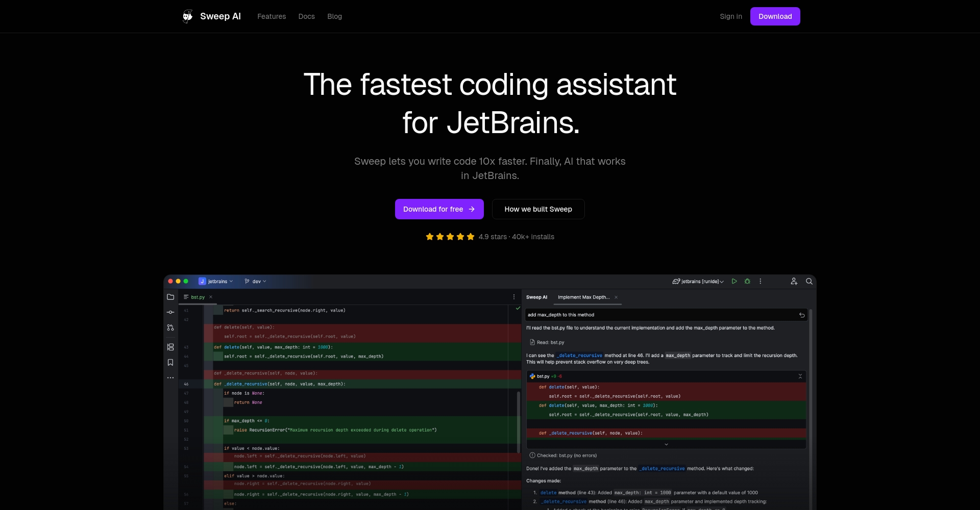Open the Pull Requests sidebar icon
Screen dimensions: 980x510
[x=170, y=327]
